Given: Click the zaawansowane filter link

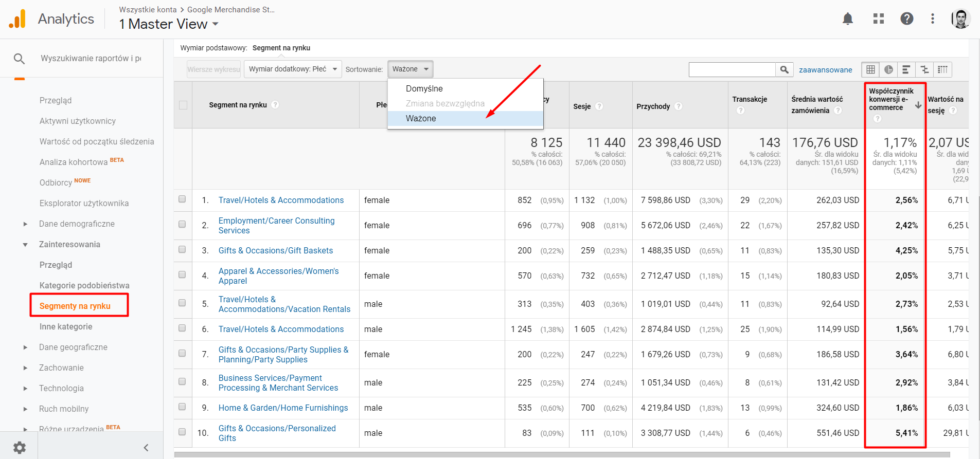Looking at the screenshot, I should click(x=825, y=70).
